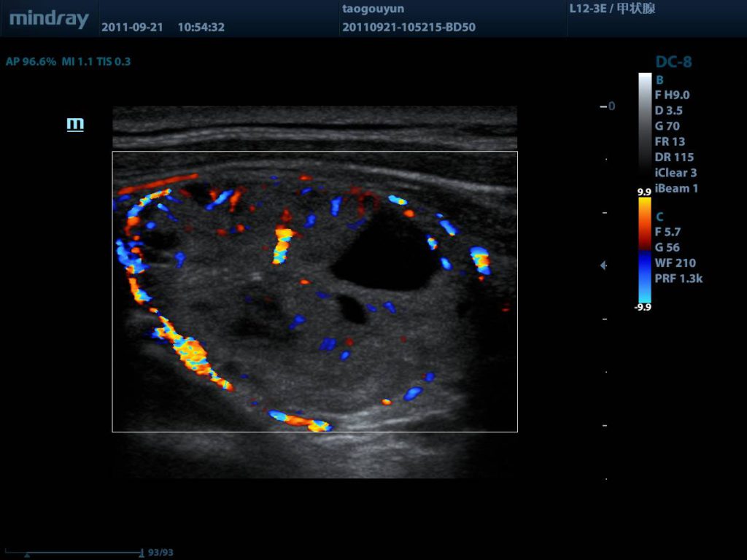Select the B mode parameter label
Viewport: 747px width, 560px height.
click(659, 79)
